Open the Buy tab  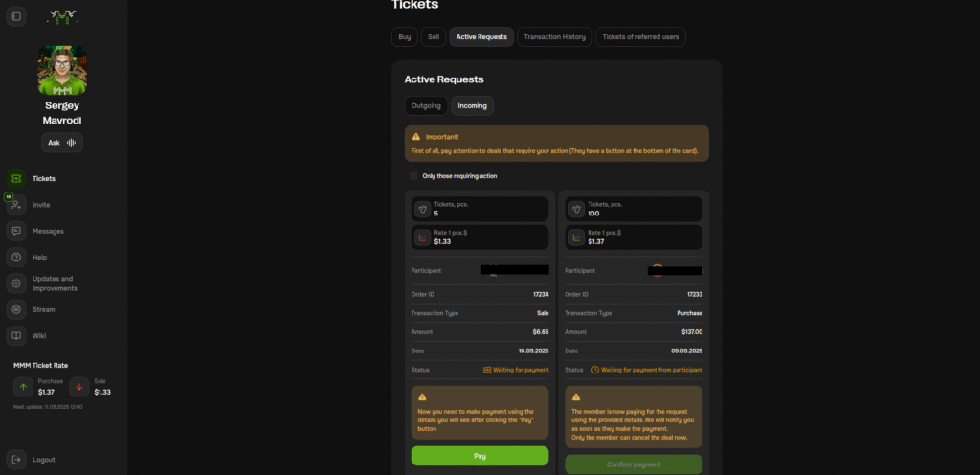[x=404, y=37]
